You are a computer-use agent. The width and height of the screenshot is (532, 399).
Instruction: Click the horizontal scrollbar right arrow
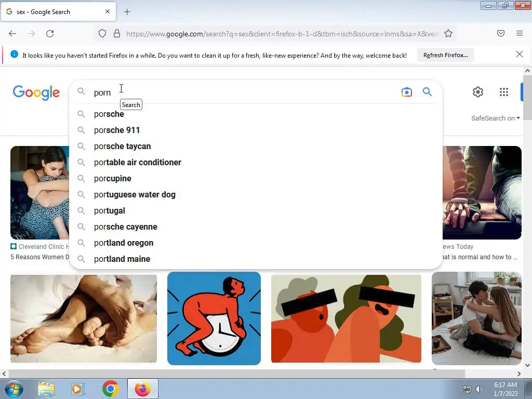[519, 374]
